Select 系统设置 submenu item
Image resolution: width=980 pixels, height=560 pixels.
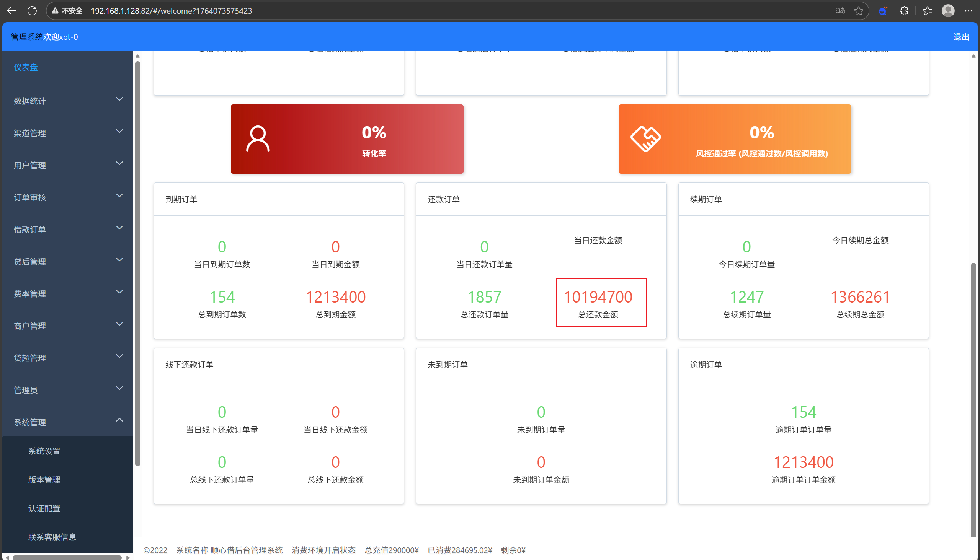[44, 451]
